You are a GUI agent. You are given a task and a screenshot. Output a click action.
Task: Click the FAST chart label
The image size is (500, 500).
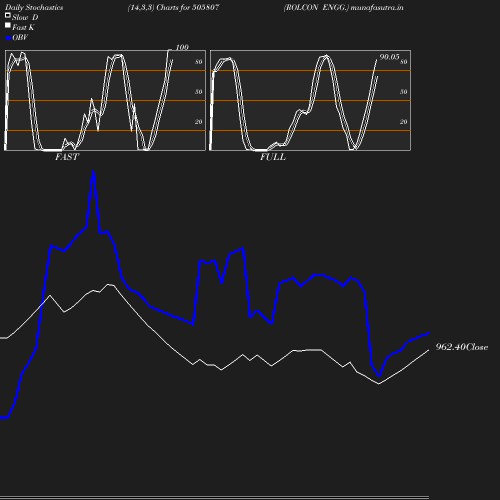[x=67, y=157]
